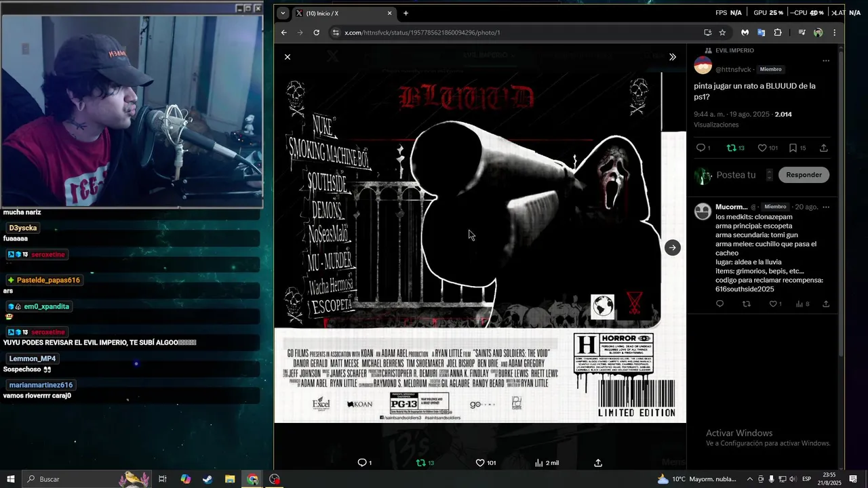The image size is (868, 488).
Task: Change the ESP input language
Action: [x=807, y=479]
